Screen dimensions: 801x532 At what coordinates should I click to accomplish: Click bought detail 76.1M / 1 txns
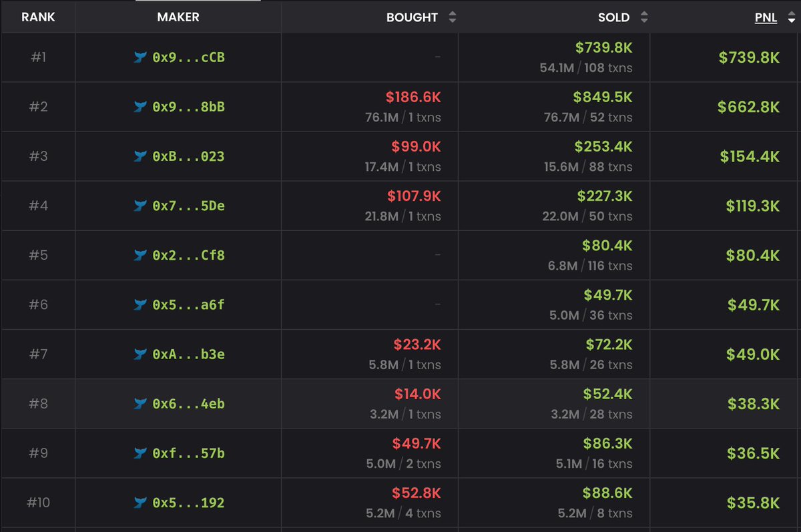click(403, 117)
